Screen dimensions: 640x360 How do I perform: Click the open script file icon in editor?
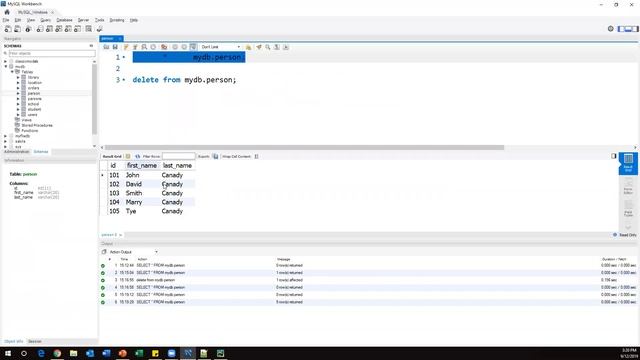(107, 47)
